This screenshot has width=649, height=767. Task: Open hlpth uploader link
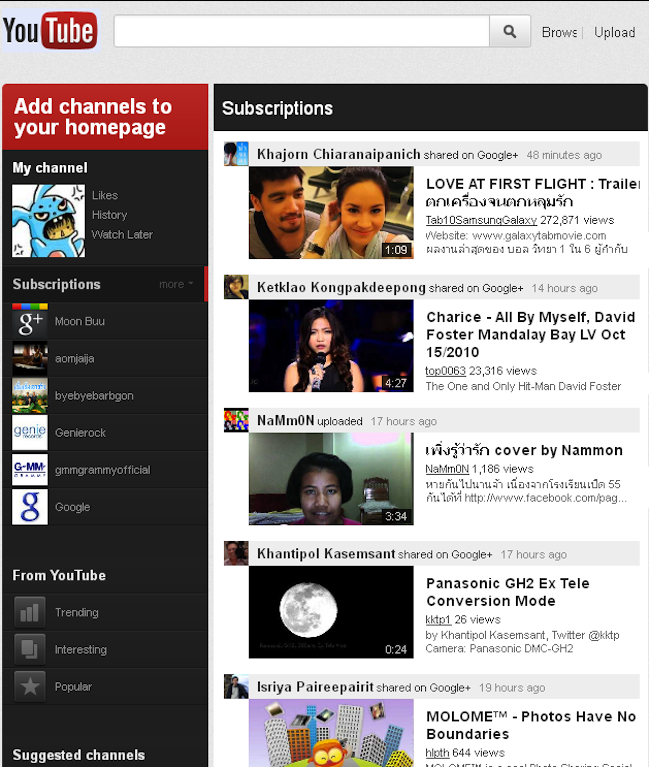[x=437, y=753]
